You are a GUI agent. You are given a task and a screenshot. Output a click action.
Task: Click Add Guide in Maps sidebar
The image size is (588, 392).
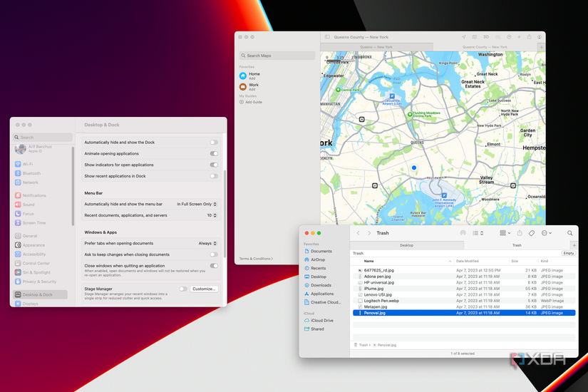click(251, 102)
